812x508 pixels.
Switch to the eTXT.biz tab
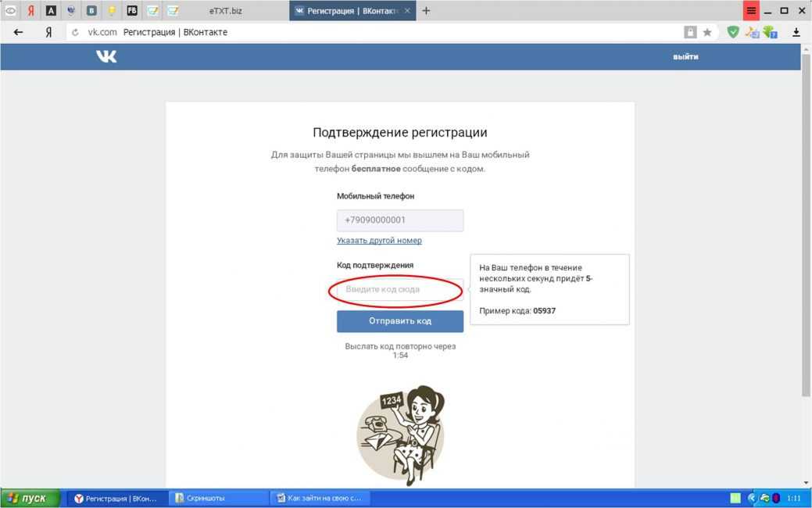point(225,10)
